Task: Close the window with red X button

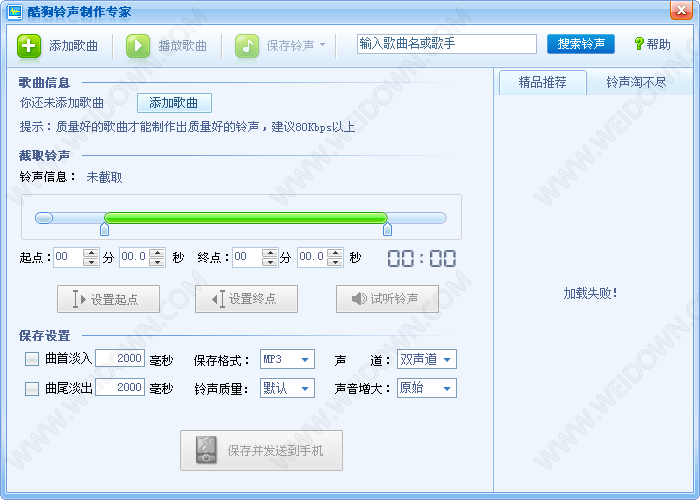Action: (x=681, y=10)
